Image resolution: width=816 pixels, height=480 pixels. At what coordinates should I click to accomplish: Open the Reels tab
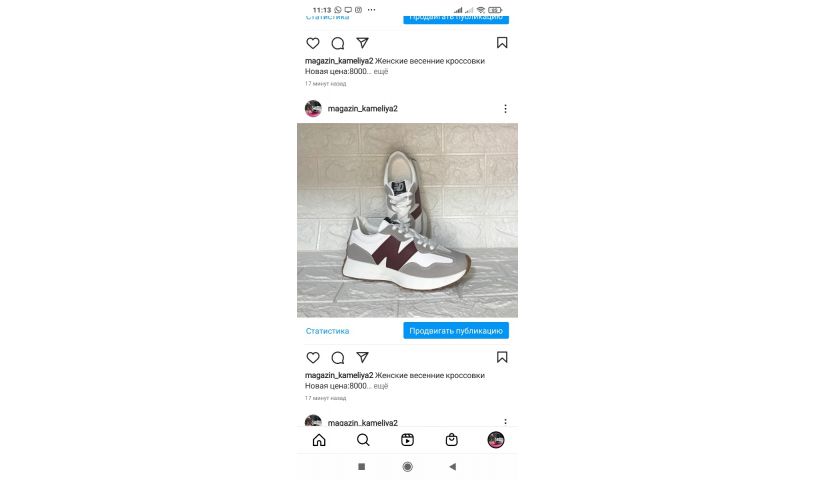(407, 440)
